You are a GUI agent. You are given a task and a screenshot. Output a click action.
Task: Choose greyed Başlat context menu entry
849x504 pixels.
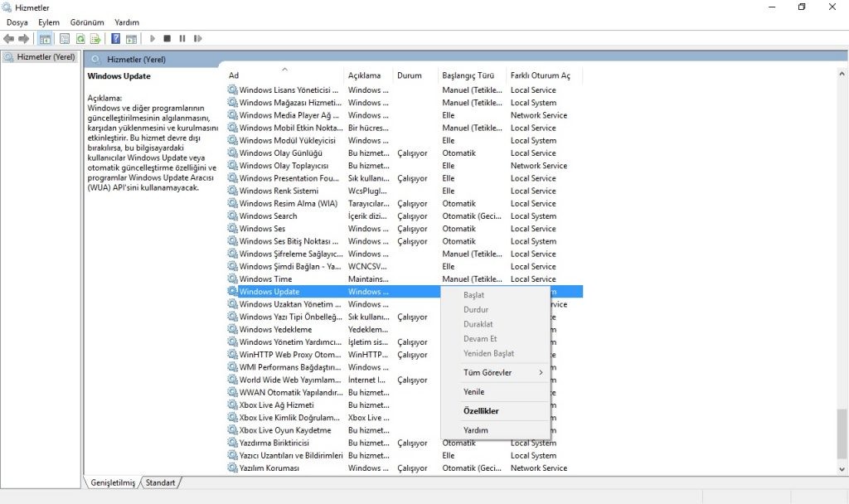click(496, 295)
